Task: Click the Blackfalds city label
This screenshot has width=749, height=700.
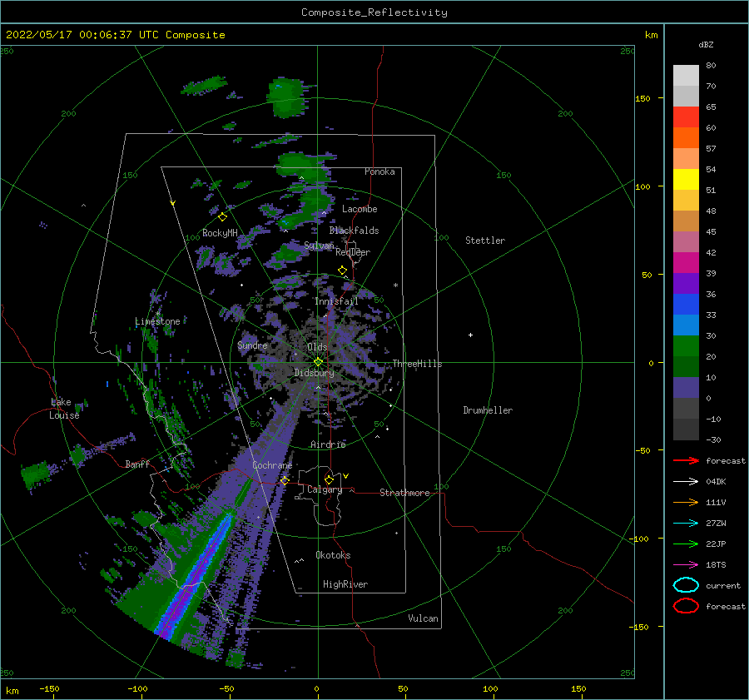Action: 354,231
